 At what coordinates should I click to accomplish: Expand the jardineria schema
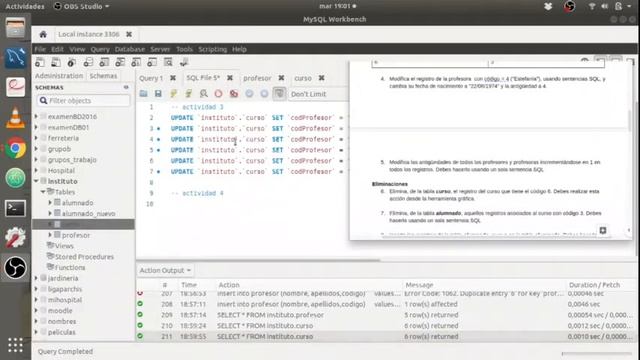(x=36, y=278)
